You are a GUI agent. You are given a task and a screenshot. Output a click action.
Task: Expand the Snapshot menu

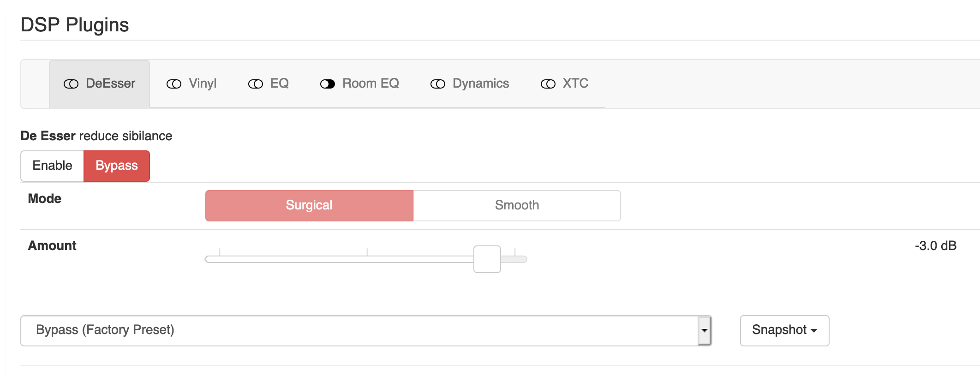coord(784,330)
